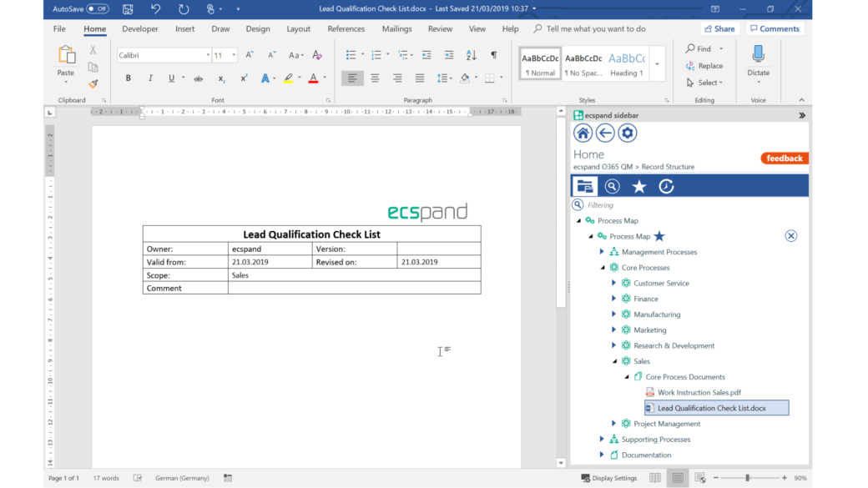Open the File menu
The height and width of the screenshot is (488, 868).
pos(59,28)
